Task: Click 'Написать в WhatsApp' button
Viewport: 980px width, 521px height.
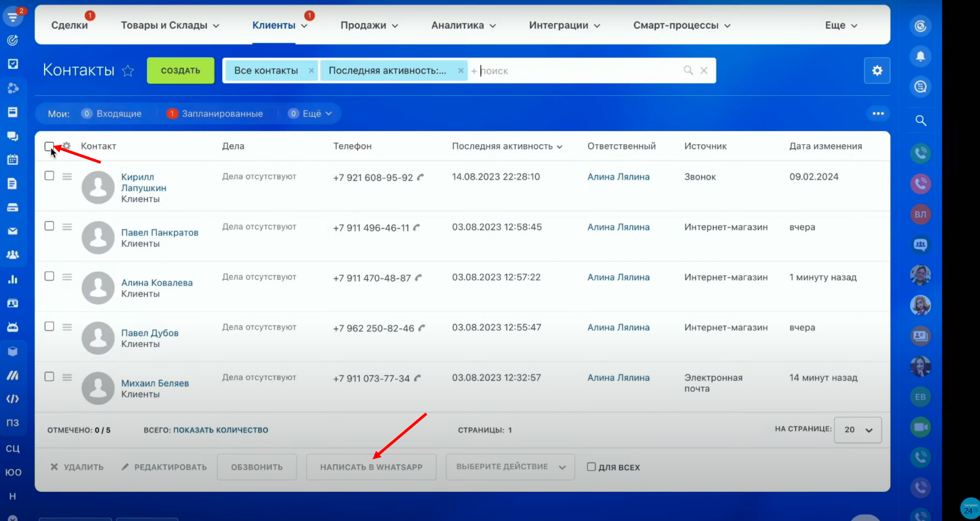Action: (x=371, y=467)
